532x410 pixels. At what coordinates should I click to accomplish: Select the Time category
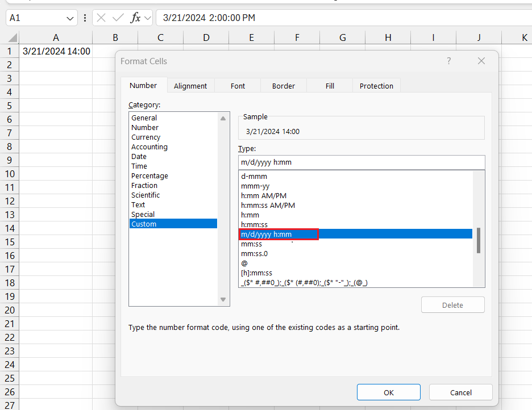coord(173,166)
